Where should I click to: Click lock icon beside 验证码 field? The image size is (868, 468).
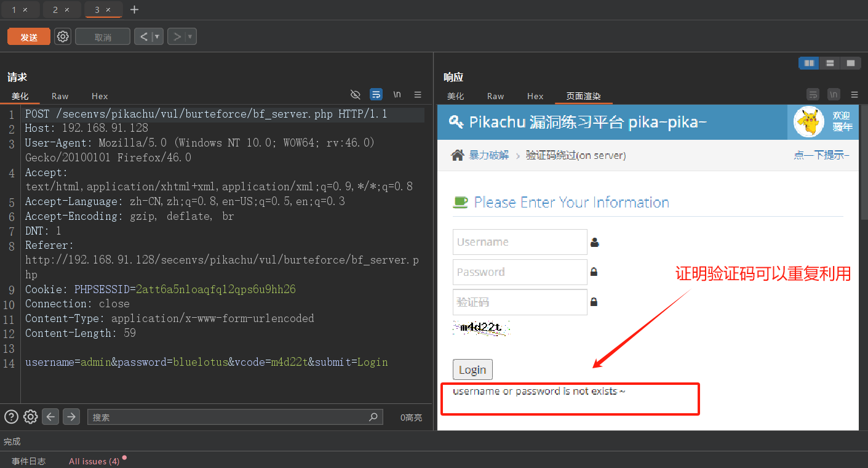coord(594,302)
